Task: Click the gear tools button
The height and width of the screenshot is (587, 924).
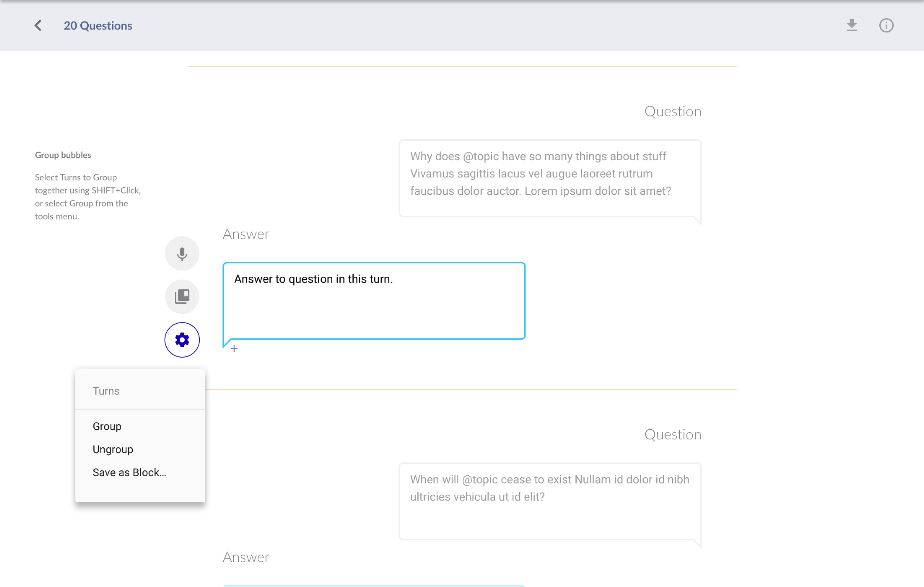Action: click(x=182, y=340)
